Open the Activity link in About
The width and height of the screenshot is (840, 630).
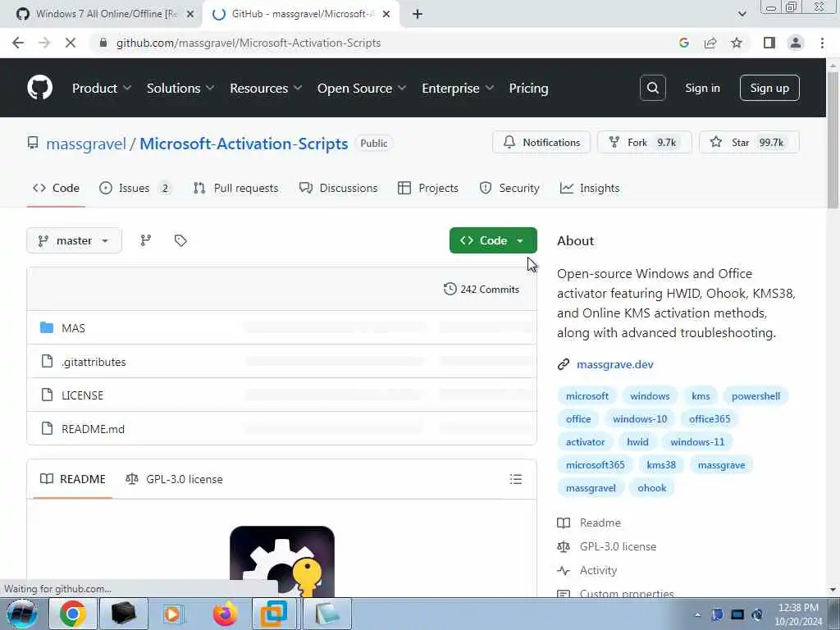pos(598,571)
